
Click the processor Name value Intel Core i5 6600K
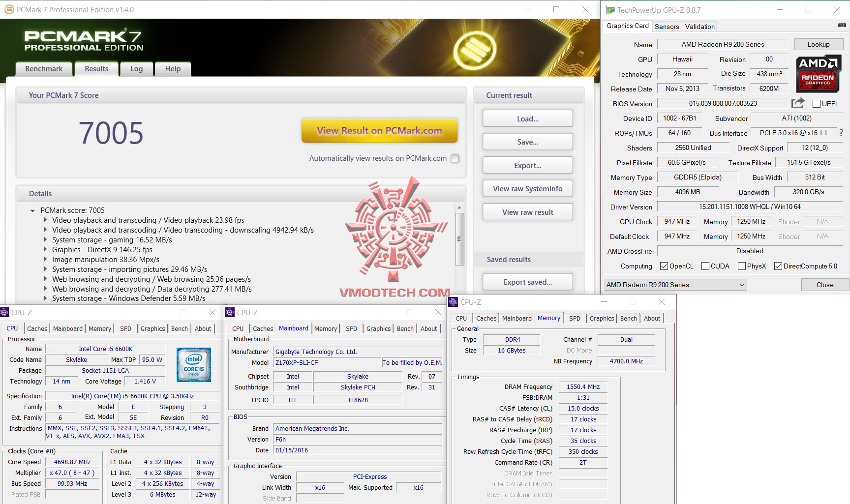coord(105,349)
